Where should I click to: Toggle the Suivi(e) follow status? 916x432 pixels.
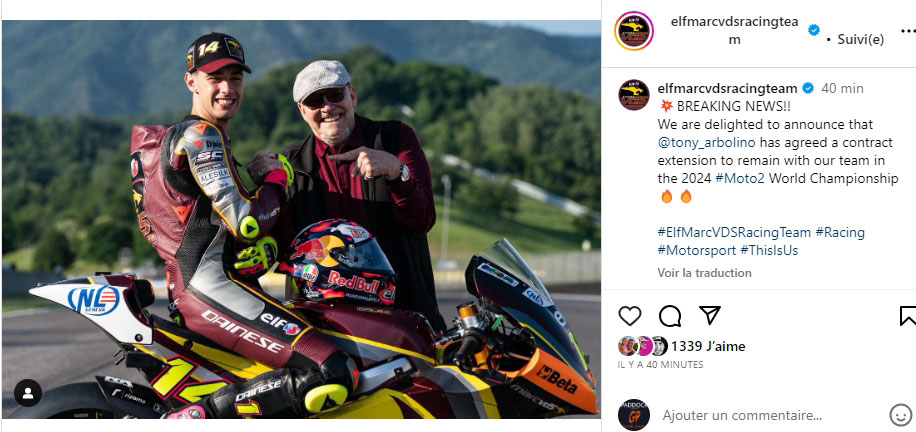861,40
